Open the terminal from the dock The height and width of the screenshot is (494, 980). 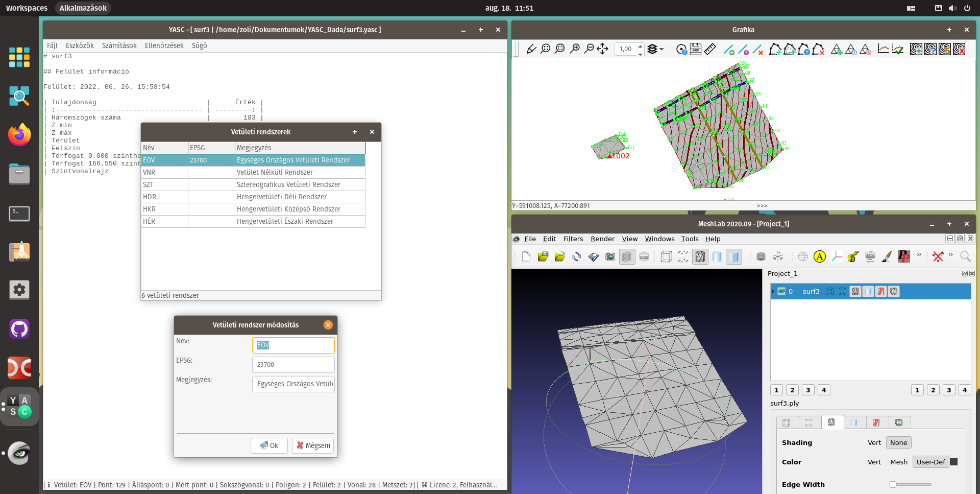click(19, 214)
